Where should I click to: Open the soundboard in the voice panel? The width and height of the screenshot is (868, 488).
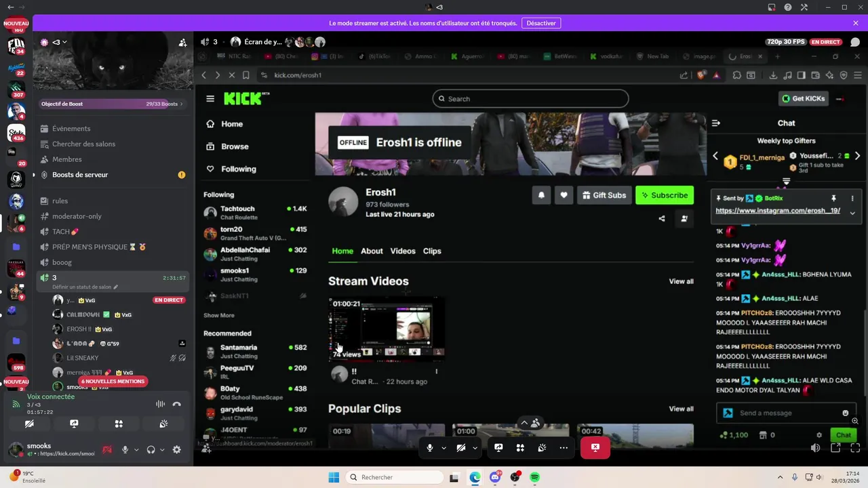point(163,424)
